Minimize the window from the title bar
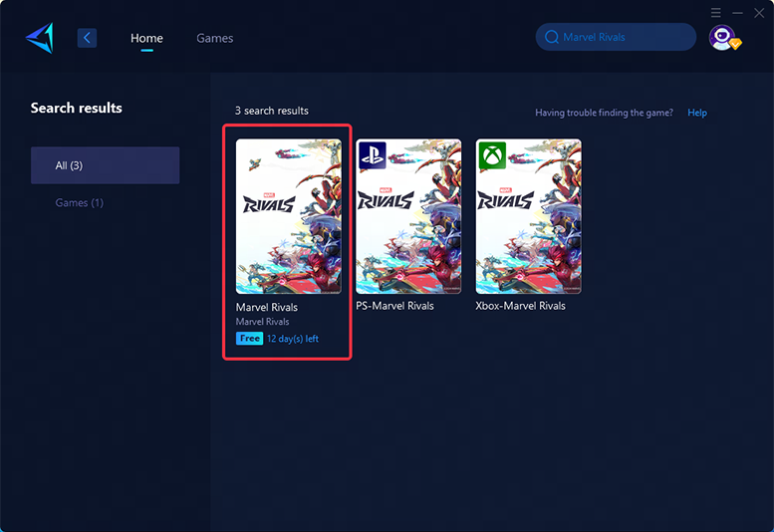774x532 pixels. [736, 13]
